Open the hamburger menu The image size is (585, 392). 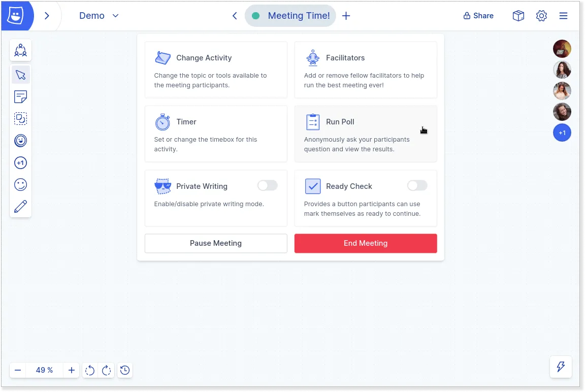563,16
